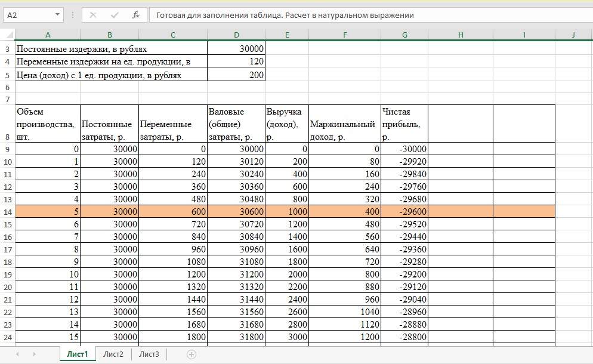Click cell with value -28800

click(404, 337)
